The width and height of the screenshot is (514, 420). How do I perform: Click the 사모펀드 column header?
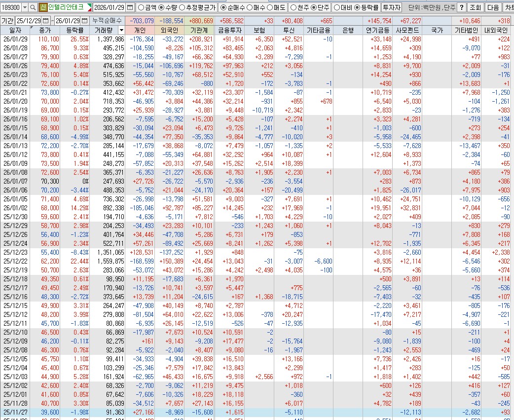(407, 31)
